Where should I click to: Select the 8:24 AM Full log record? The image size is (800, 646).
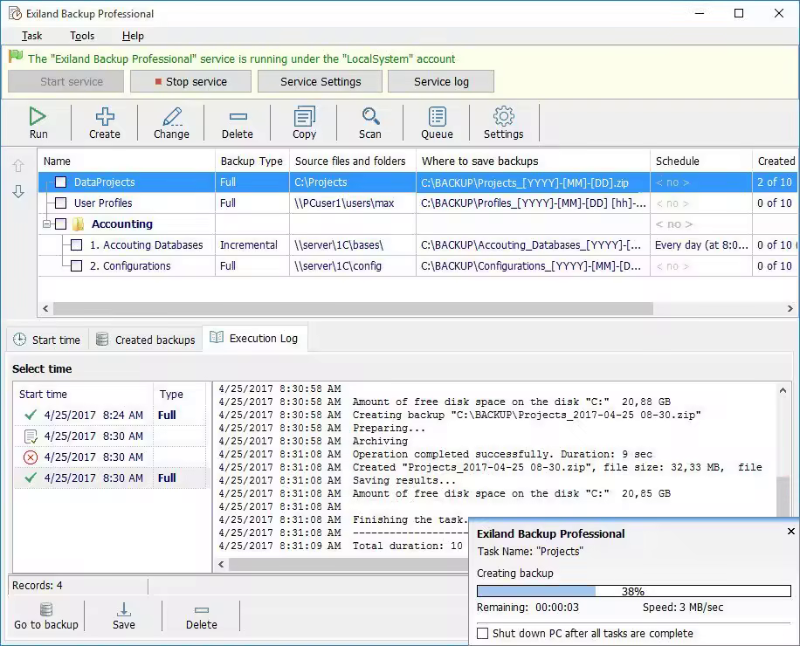click(111, 415)
